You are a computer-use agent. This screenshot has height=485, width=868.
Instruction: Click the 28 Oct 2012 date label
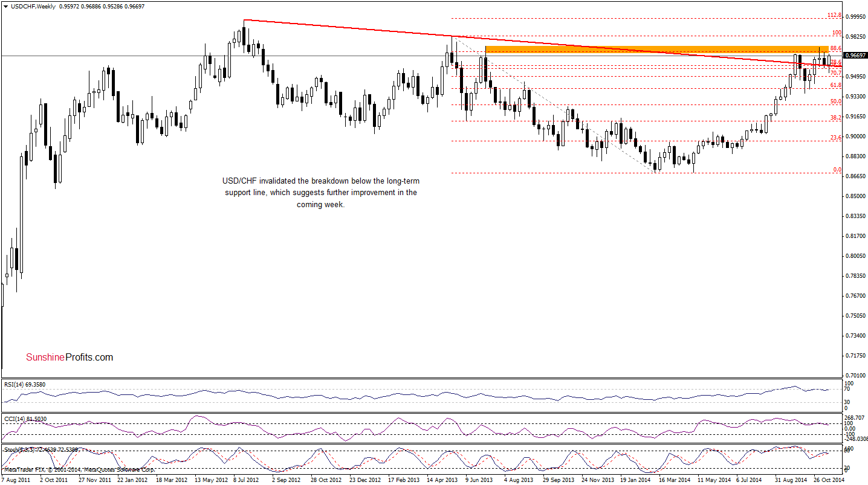tap(326, 480)
